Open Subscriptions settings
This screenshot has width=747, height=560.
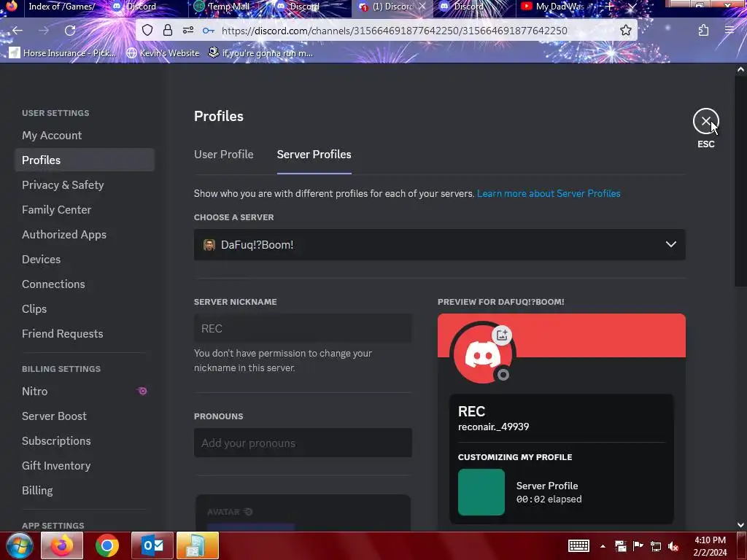point(56,440)
